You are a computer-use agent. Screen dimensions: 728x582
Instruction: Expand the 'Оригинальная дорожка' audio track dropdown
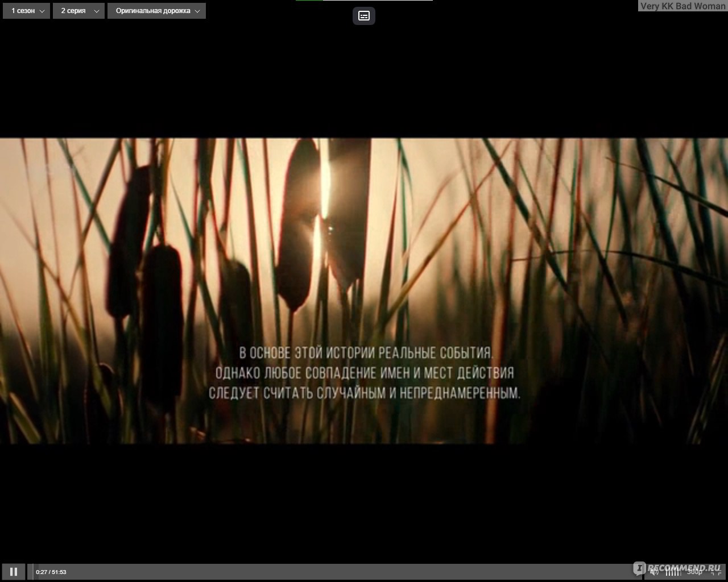click(157, 11)
